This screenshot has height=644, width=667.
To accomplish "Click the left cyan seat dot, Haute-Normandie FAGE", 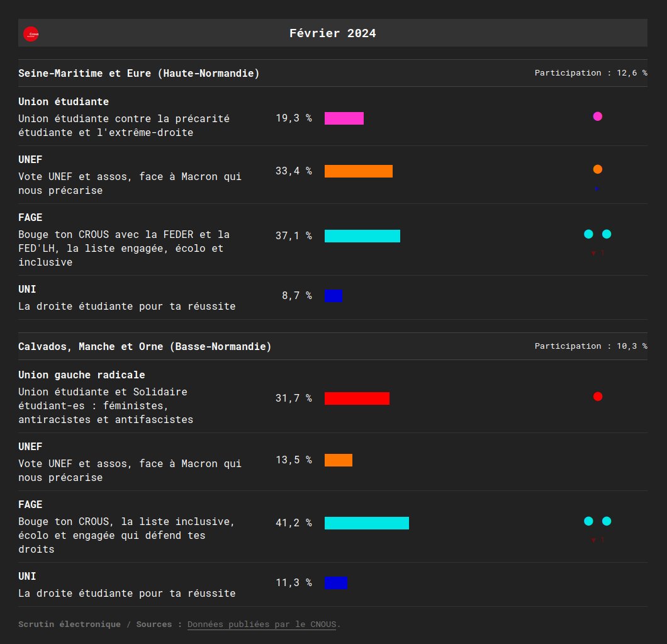I will coord(588,234).
